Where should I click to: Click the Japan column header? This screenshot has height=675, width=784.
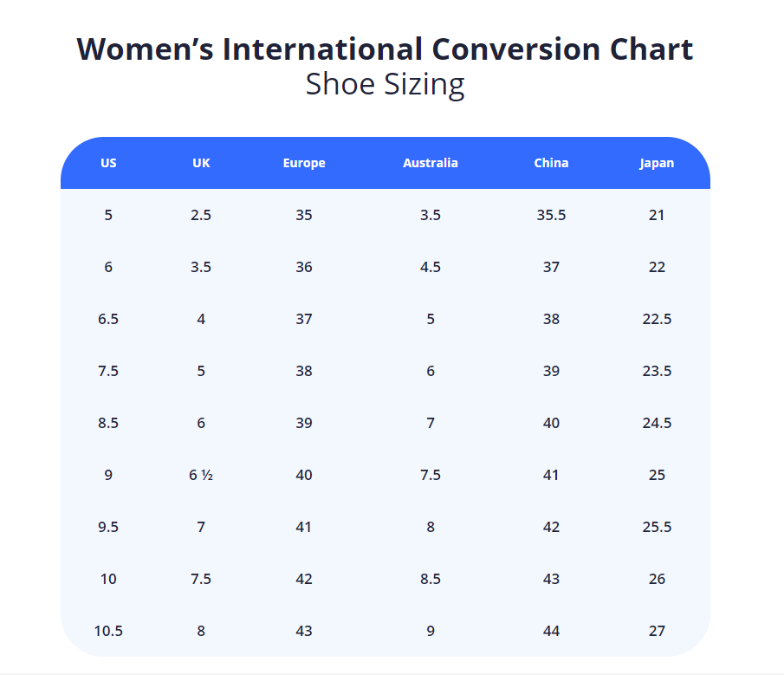pyautogui.click(x=657, y=163)
